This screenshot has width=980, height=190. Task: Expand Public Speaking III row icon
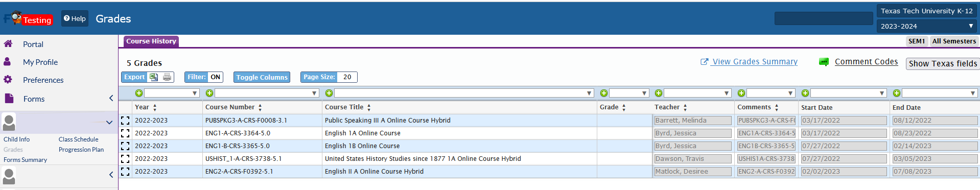(x=125, y=121)
